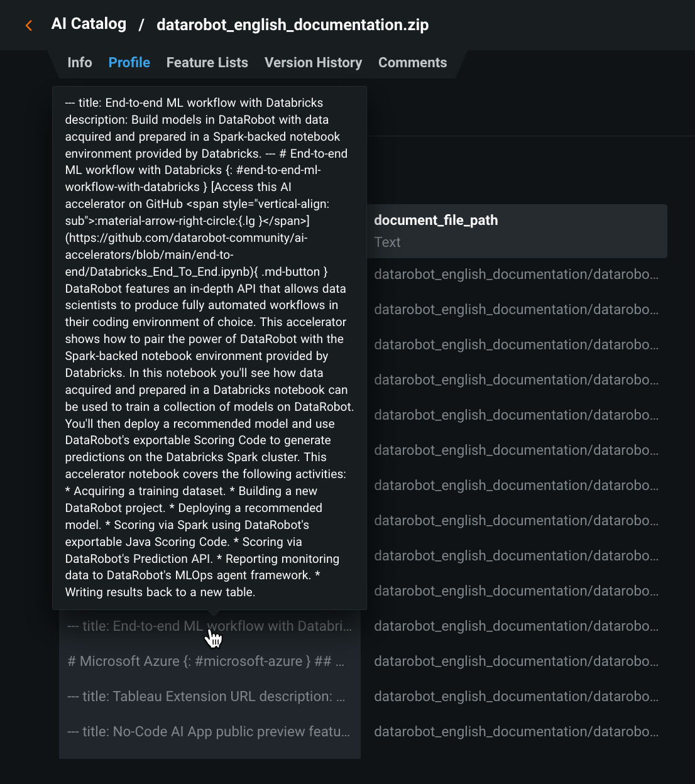Click inside the expanded Databricks description tooltip
This screenshot has height=784, width=695.
[209, 347]
